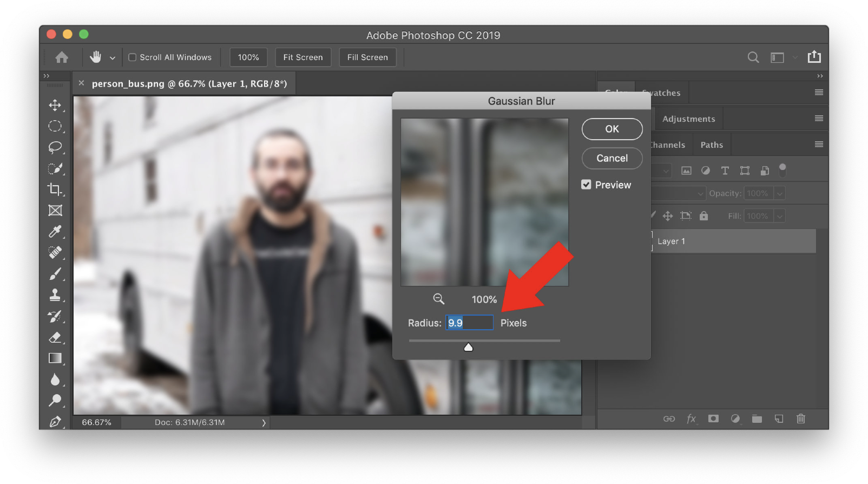Open the Opacity dropdown arrow
Image resolution: width=868 pixels, height=484 pixels.
pos(779,193)
